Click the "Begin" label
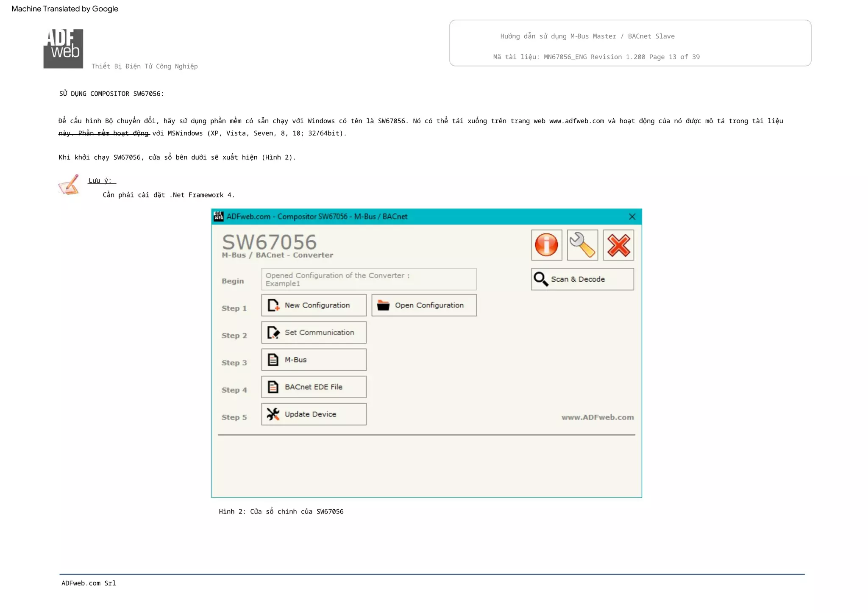868x613 pixels. point(233,281)
